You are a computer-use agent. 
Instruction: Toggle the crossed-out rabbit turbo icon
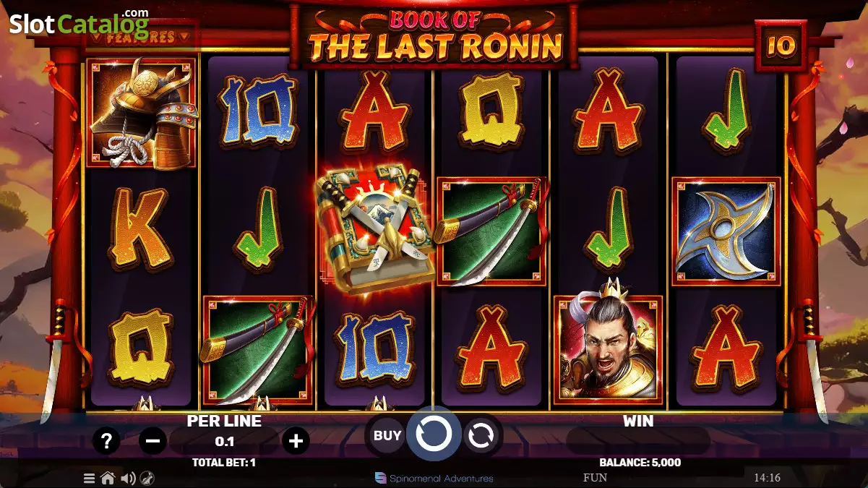tap(147, 478)
